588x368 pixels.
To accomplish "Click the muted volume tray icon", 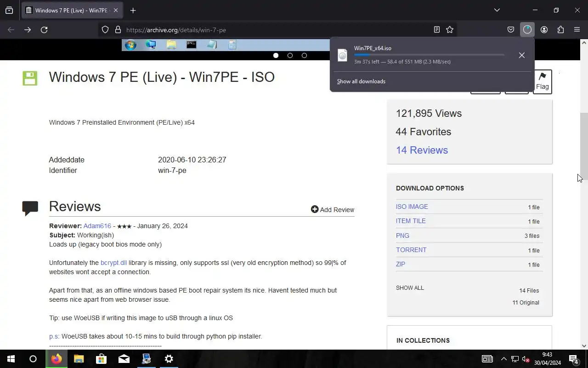I will pos(526,359).
